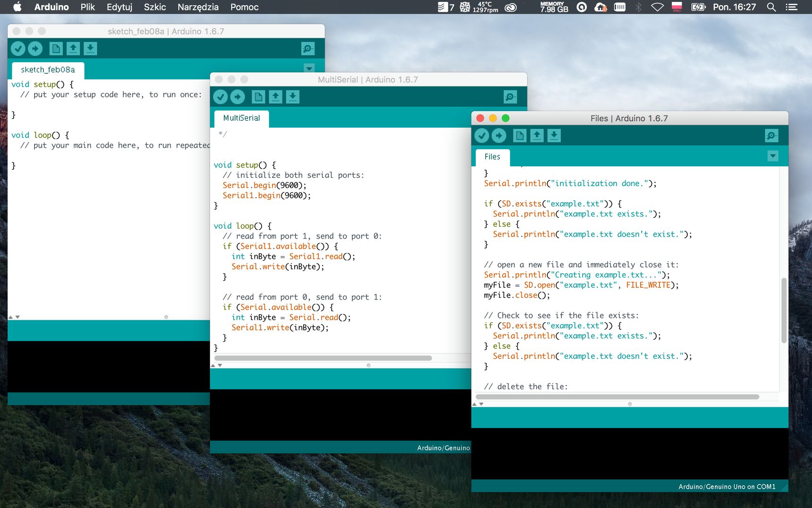812x508 pixels.
Task: Click Save sketch icon in sketch_feb08a window
Action: 91,49
